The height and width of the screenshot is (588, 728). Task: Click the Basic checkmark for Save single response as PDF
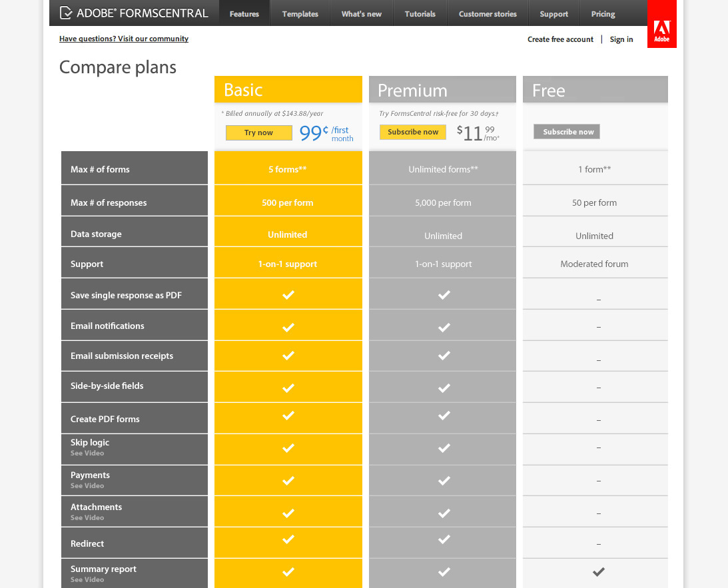[288, 295]
